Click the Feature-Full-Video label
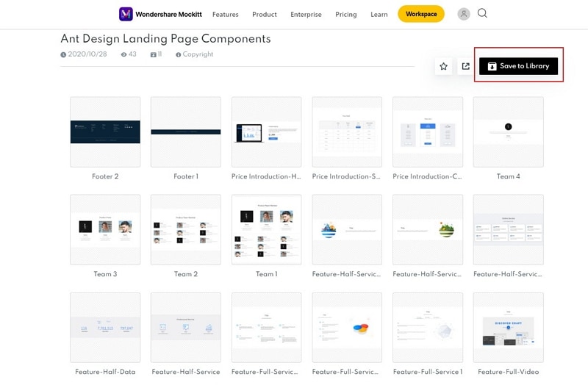Image resolution: width=588 pixels, height=385 pixels. (x=509, y=372)
